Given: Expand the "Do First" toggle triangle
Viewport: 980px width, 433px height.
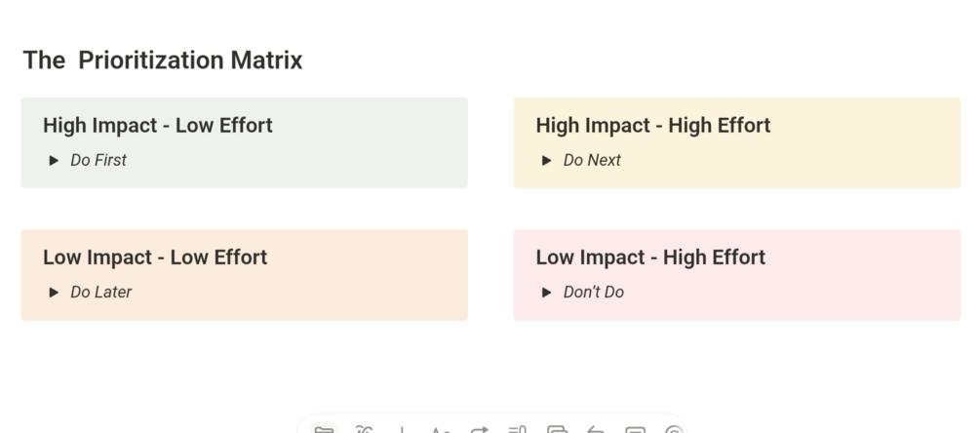Looking at the screenshot, I should click(x=55, y=160).
